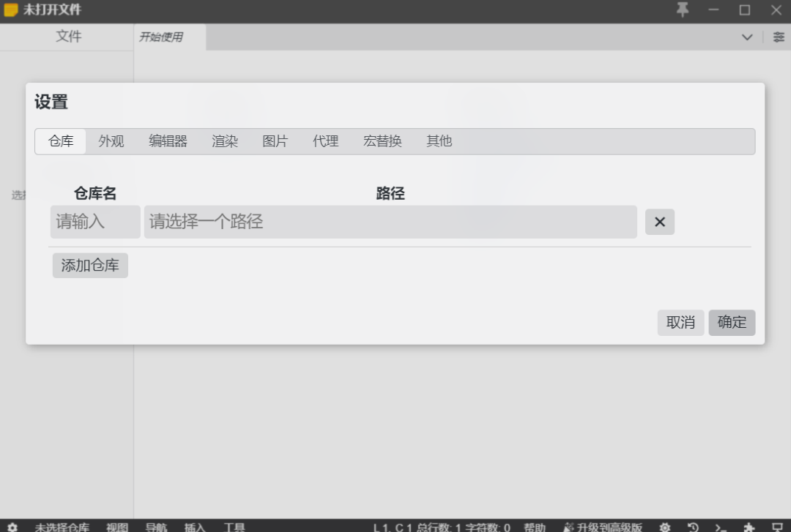
Task: Switch to the 编辑器 settings tab
Action: [167, 141]
